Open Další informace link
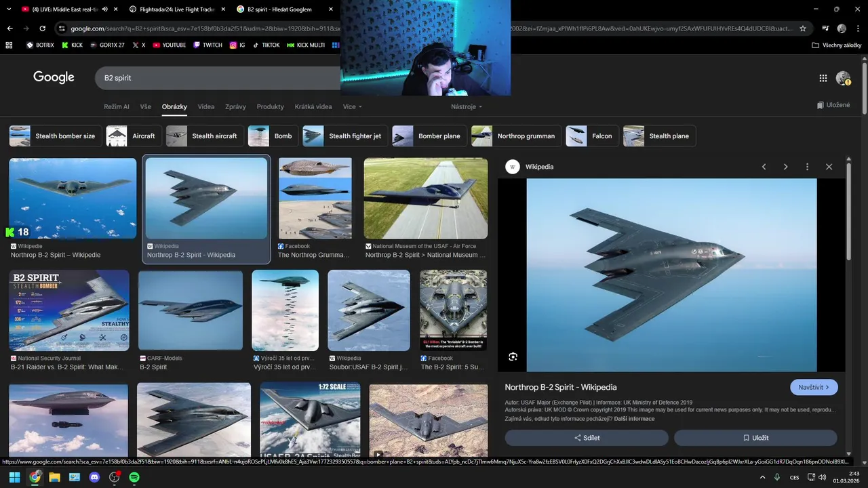The height and width of the screenshot is (488, 868). [x=634, y=419]
